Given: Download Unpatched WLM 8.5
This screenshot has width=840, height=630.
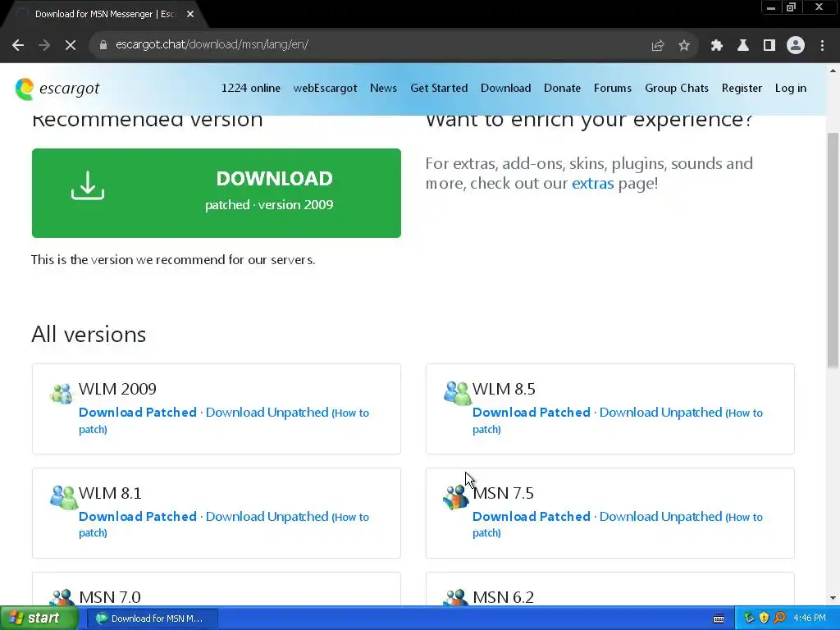Looking at the screenshot, I should coord(660,413).
